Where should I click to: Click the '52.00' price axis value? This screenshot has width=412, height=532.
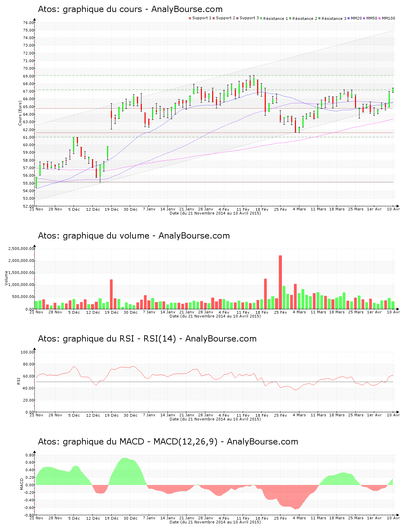point(28,206)
